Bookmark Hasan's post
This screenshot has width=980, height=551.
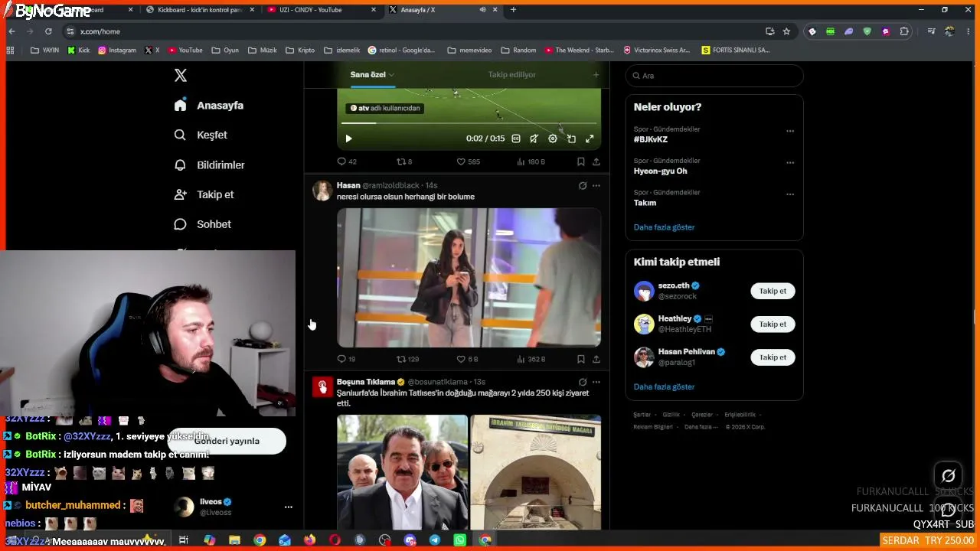581,359
